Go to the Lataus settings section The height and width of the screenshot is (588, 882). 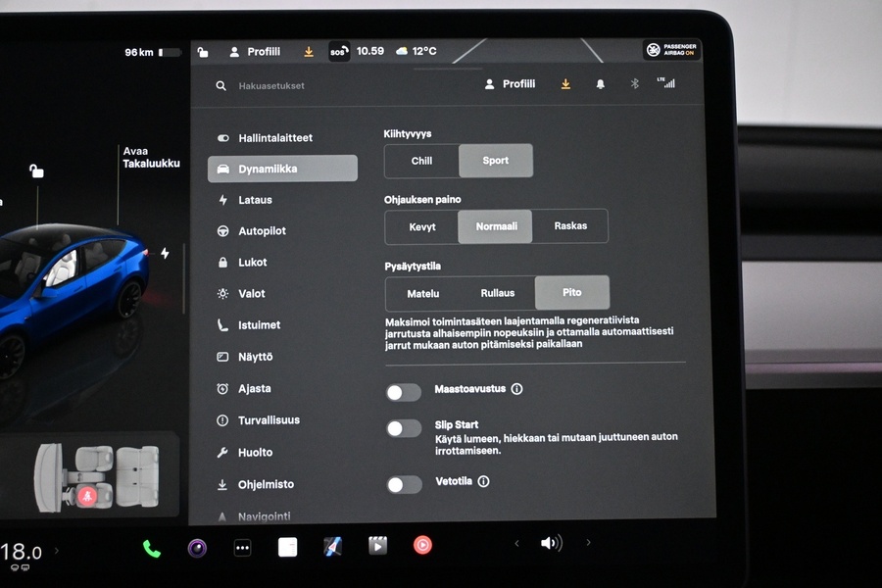pos(255,200)
